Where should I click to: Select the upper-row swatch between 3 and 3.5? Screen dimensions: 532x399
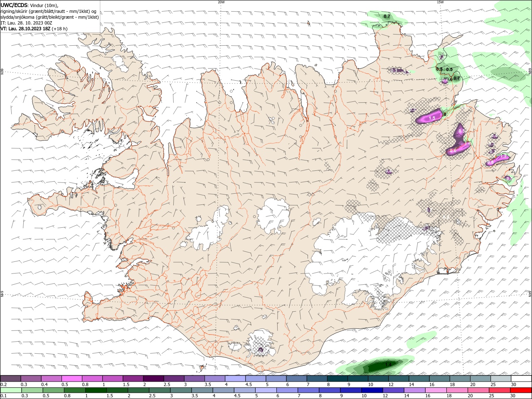coord(195,379)
